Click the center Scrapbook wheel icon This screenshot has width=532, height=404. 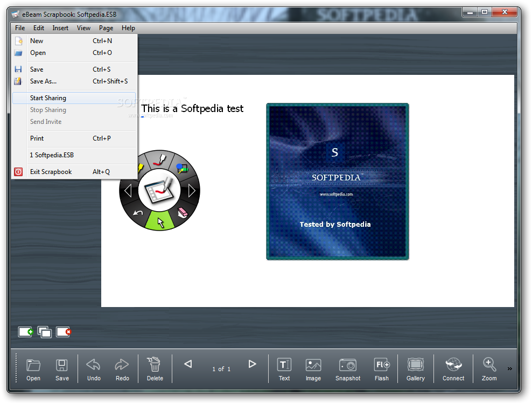(159, 190)
